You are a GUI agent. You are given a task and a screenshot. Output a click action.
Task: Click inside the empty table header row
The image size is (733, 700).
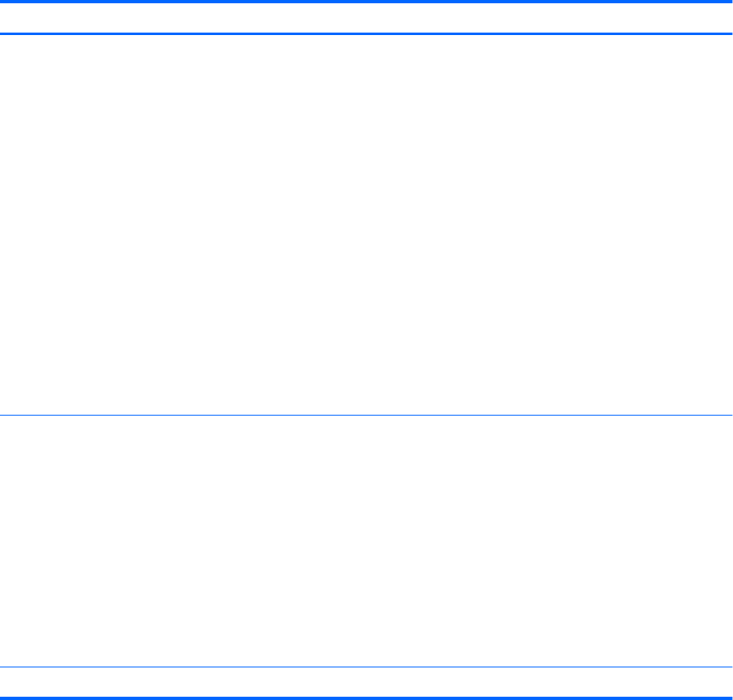[x=366, y=18]
